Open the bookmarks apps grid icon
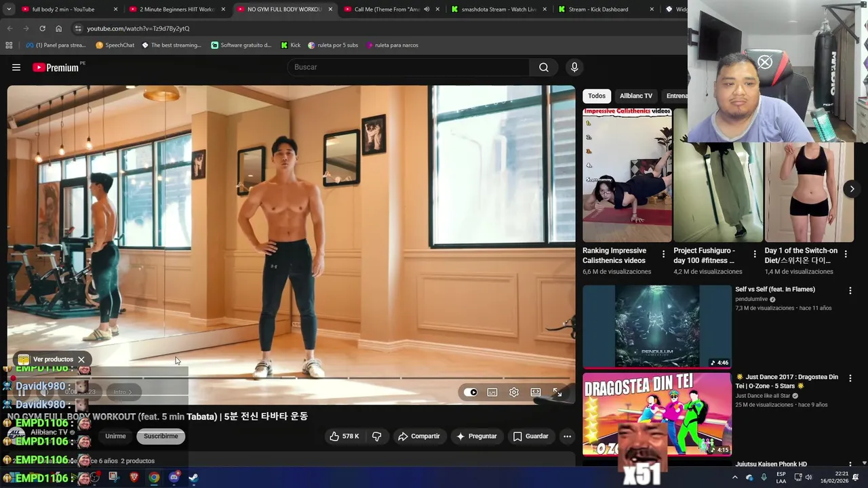868x488 pixels. click(9, 45)
